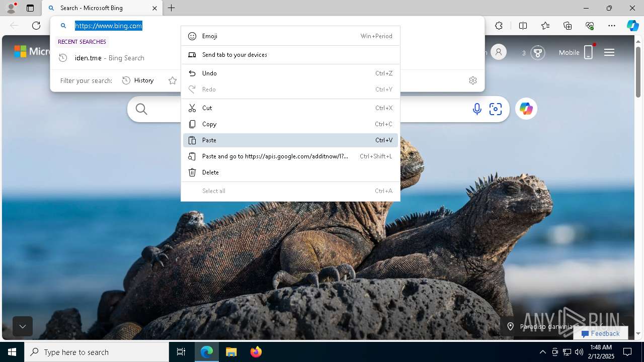Open Microsoft Rewards trophy icon
644x362 pixels.
coord(538,52)
